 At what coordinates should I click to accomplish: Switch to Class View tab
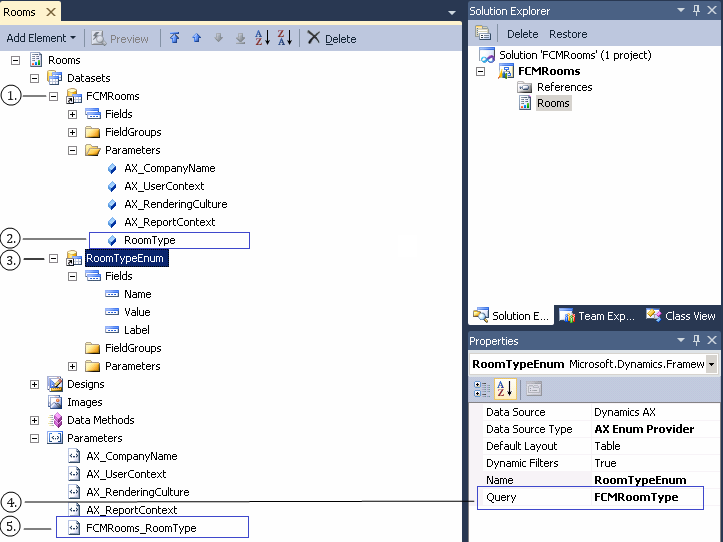point(681,316)
